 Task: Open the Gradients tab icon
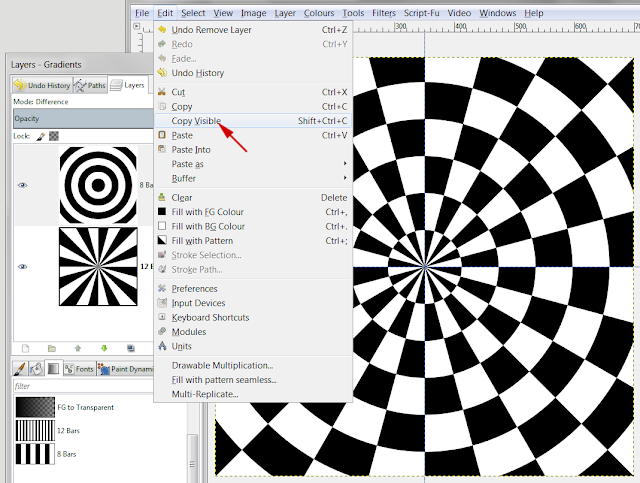(53, 369)
